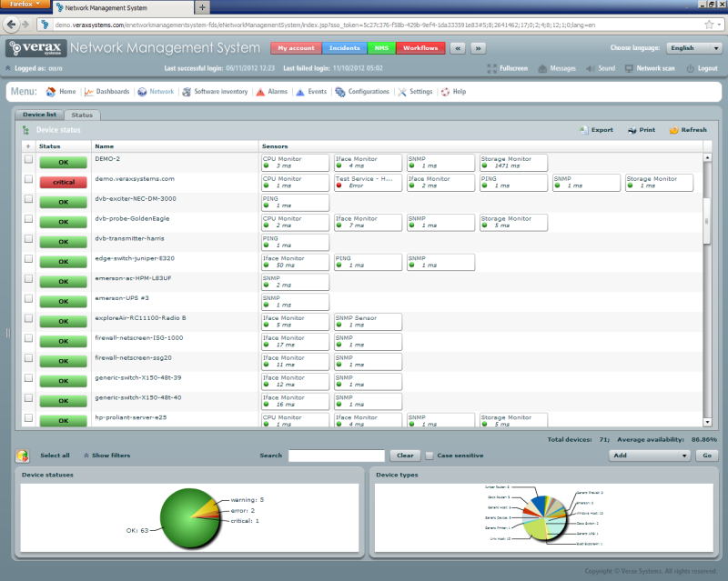Check the box for dvb-exciter-NEC-DM-3000
The height and width of the screenshot is (581, 728).
29,199
